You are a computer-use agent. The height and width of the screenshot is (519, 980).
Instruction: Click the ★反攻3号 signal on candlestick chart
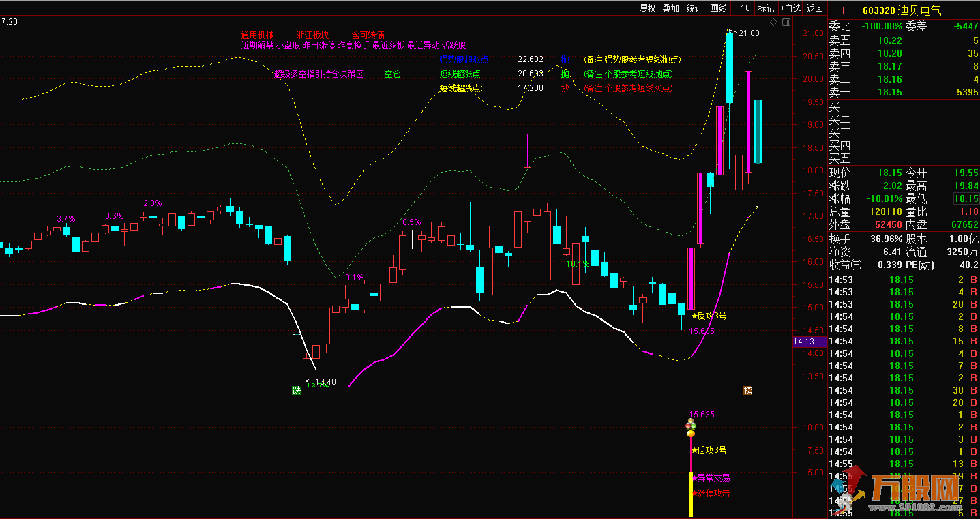pyautogui.click(x=709, y=316)
